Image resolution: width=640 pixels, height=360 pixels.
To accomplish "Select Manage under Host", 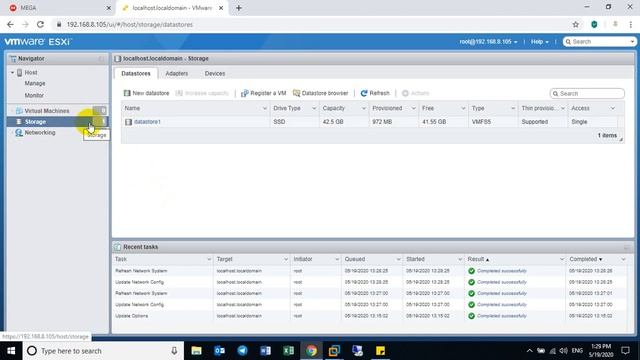I will click(35, 83).
